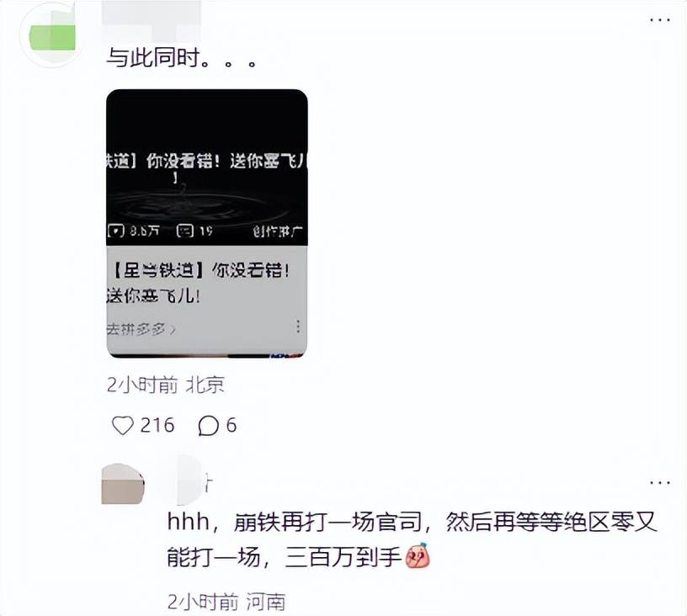Open more options for the reply comment
687x616 pixels.
pyautogui.click(x=660, y=483)
